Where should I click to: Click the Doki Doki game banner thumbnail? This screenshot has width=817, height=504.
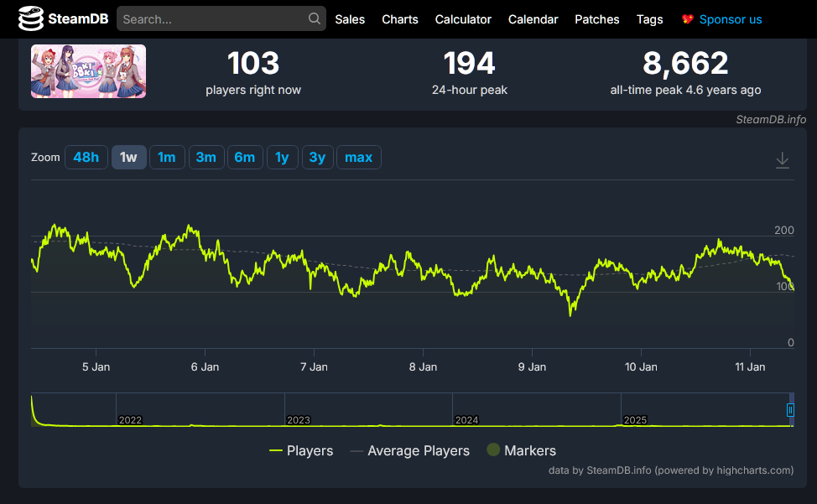88,71
